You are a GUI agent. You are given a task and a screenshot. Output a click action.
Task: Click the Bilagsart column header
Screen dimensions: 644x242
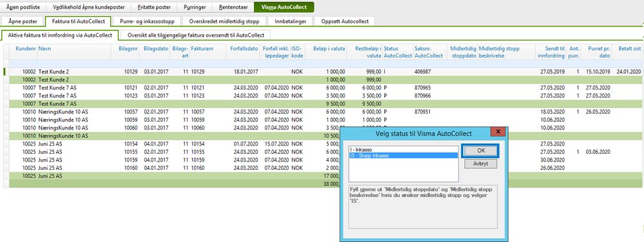coord(180,51)
